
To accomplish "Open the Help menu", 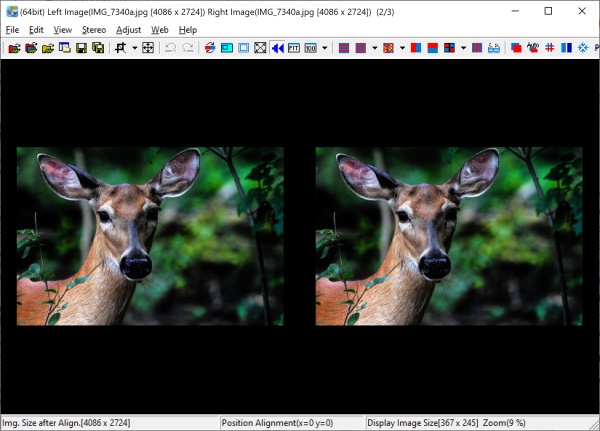I will pyautogui.click(x=188, y=30).
